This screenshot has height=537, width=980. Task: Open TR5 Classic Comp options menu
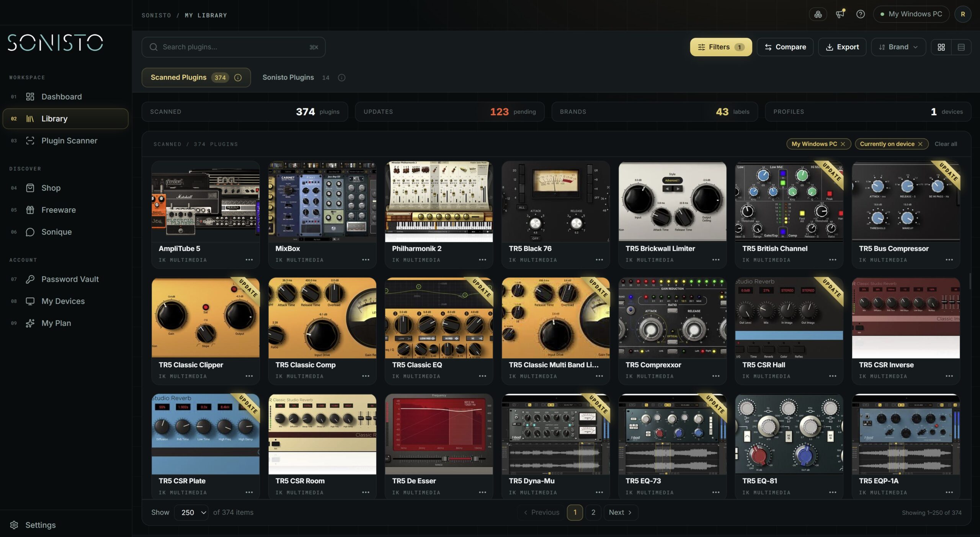click(366, 376)
